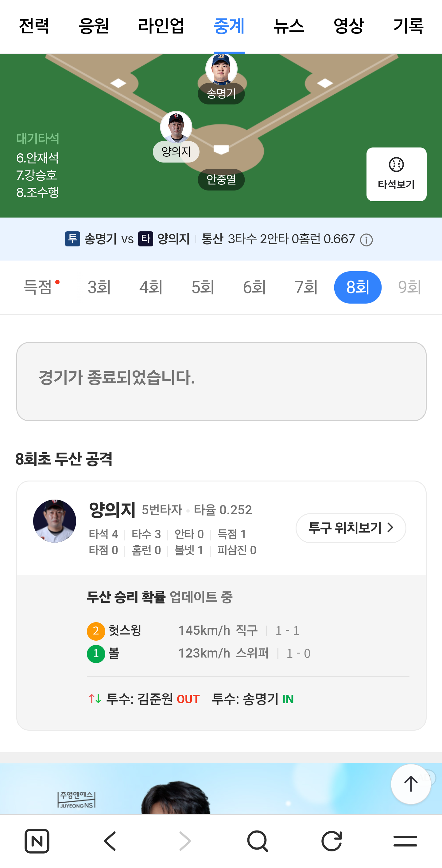Click the 주영엔에스 ad banner

click(x=221, y=788)
